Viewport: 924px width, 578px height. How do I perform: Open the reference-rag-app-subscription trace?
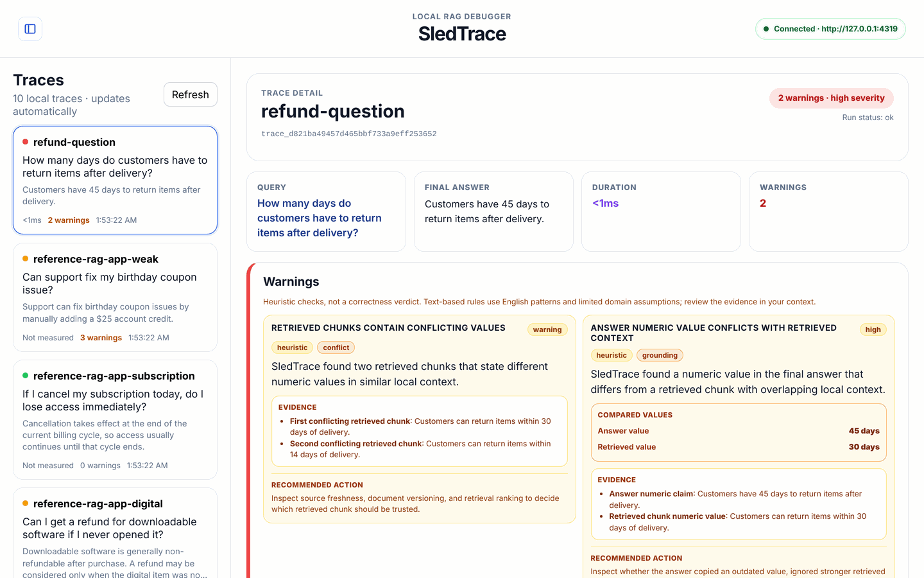[x=116, y=420]
